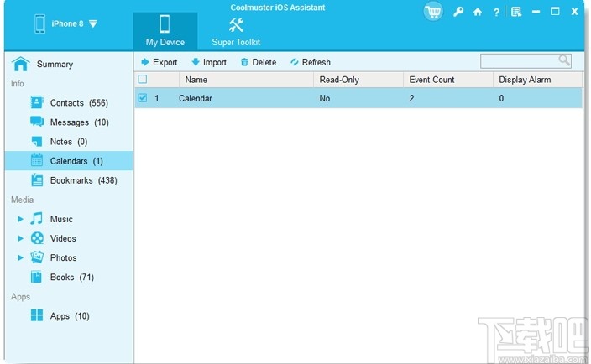Viewport: 591px width, 364px height.
Task: Open the Music category label
Action: pyautogui.click(x=61, y=219)
